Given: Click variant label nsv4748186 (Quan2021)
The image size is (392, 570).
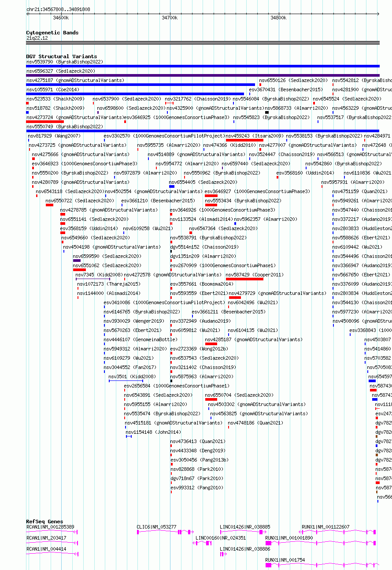Looking at the screenshot, I should (x=255, y=423).
